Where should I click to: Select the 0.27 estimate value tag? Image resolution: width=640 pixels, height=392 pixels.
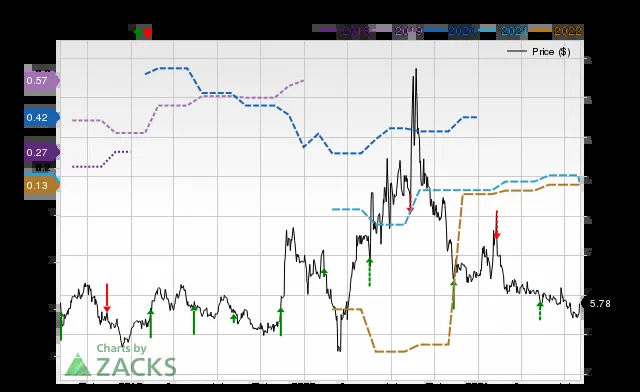click(x=42, y=152)
